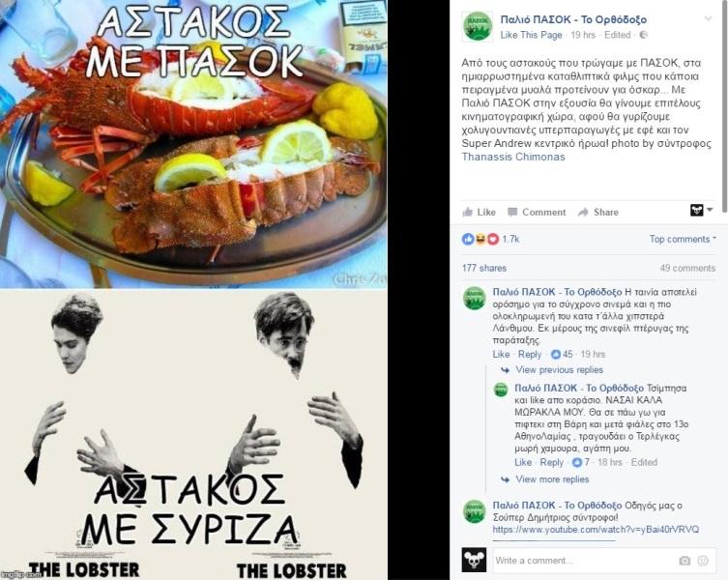The width and height of the screenshot is (728, 580).
Task: Click the post's Like thumbs-up button
Action: tap(479, 213)
